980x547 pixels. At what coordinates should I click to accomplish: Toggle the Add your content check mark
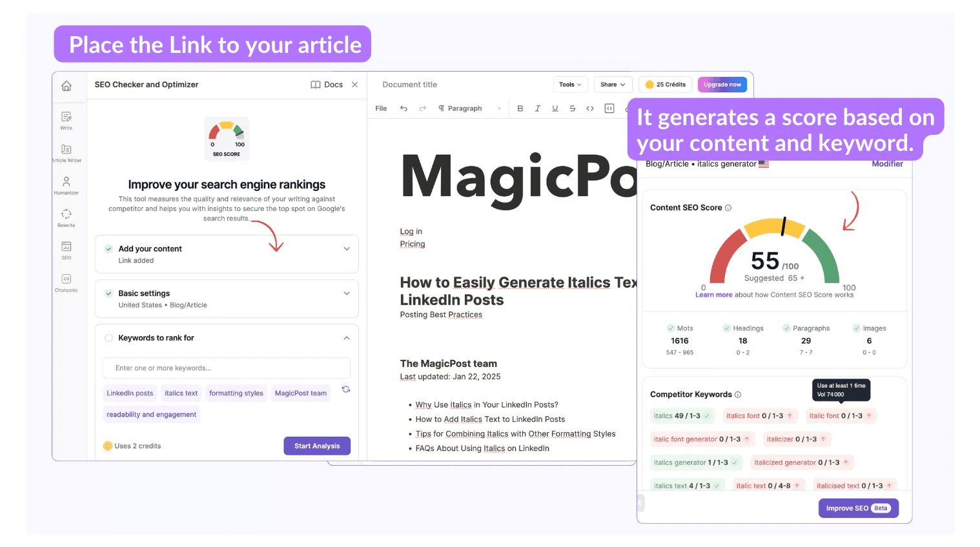coord(108,249)
